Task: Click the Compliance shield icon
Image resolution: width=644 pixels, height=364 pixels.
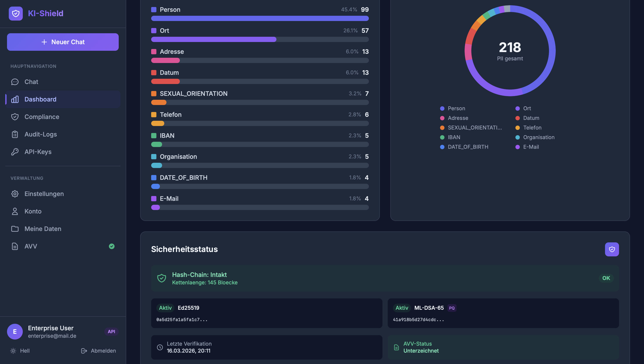Action: tap(15, 117)
